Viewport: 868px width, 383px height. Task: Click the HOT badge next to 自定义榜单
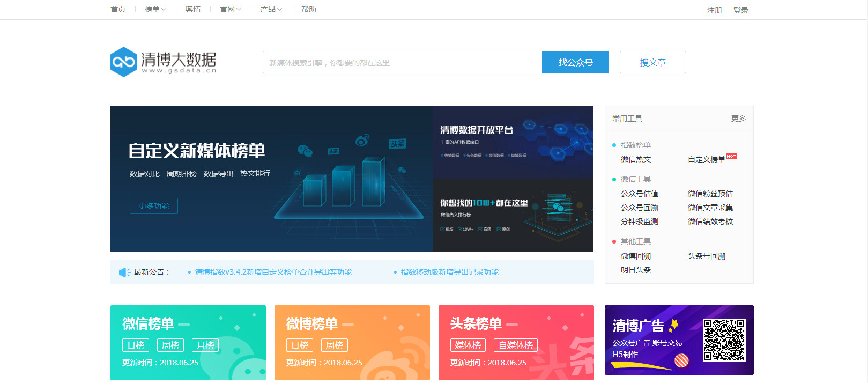(x=731, y=157)
